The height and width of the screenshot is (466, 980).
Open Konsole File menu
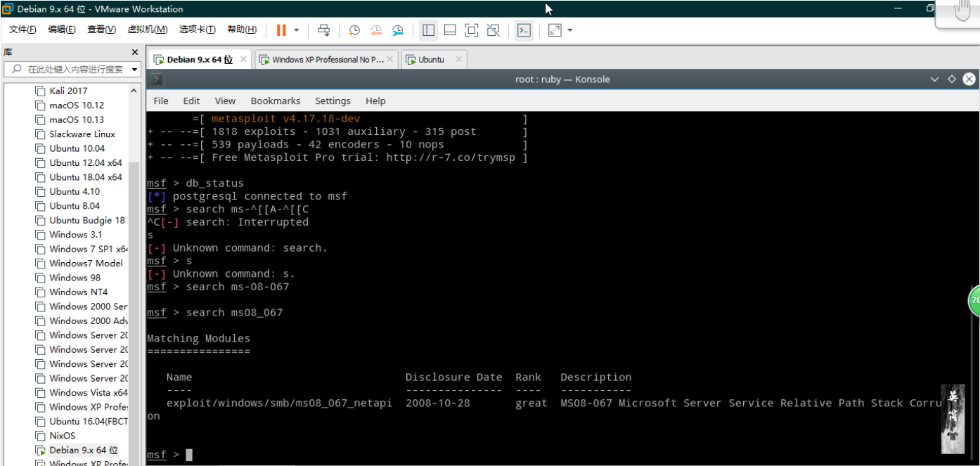click(161, 101)
